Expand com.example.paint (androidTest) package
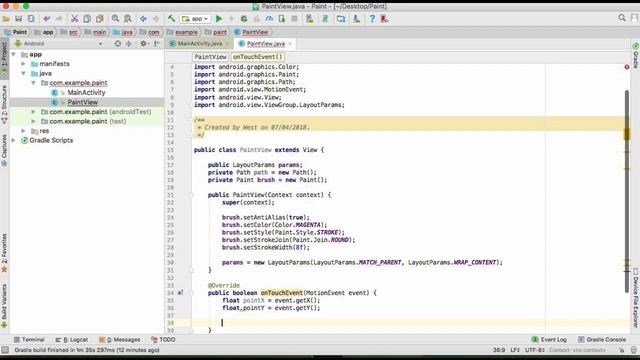Image resolution: width=640 pixels, height=360 pixels. point(33,111)
